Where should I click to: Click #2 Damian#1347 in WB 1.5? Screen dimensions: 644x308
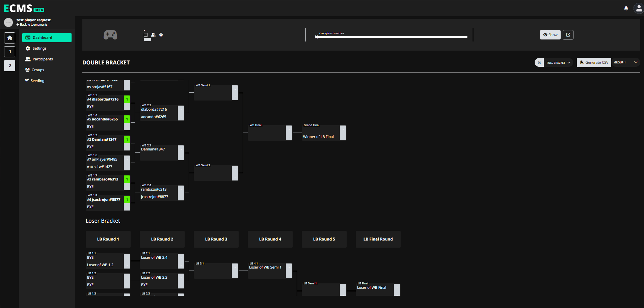tap(102, 139)
